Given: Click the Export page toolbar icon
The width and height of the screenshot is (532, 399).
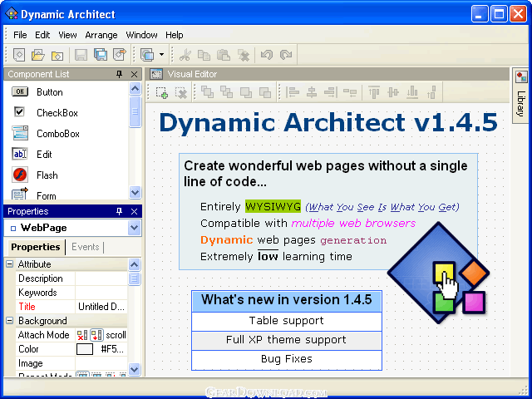Looking at the screenshot, I should tap(120, 55).
